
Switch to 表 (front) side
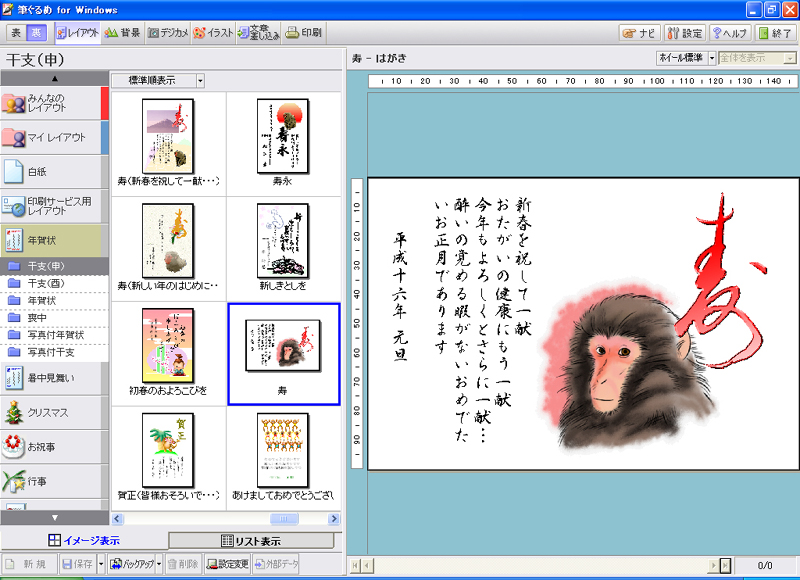coord(16,32)
